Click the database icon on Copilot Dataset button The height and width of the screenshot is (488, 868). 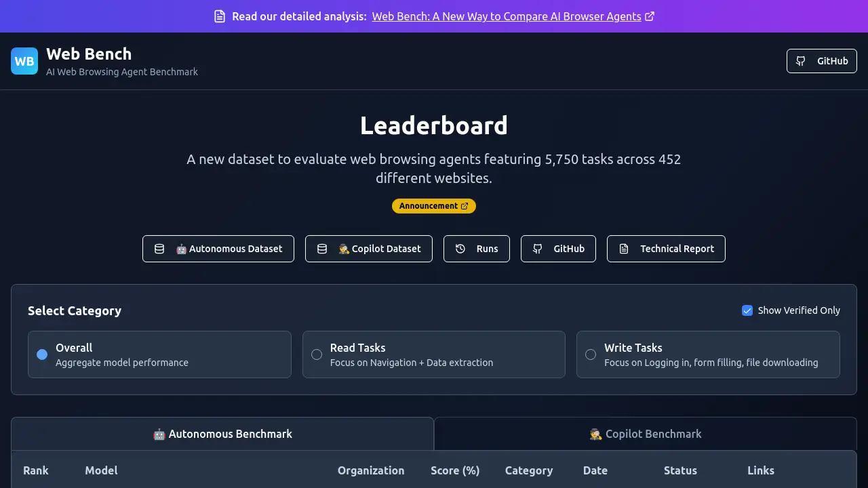click(322, 249)
